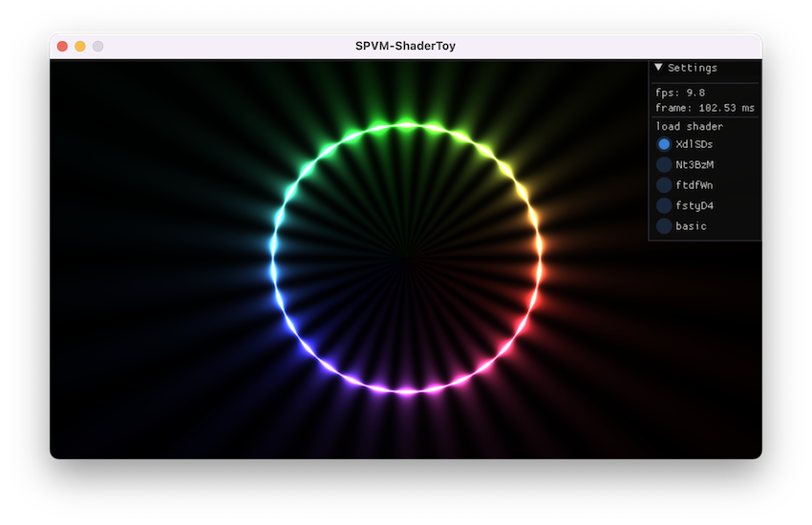
Task: Select the Nt3BzM shader radio button
Action: pyautogui.click(x=664, y=164)
